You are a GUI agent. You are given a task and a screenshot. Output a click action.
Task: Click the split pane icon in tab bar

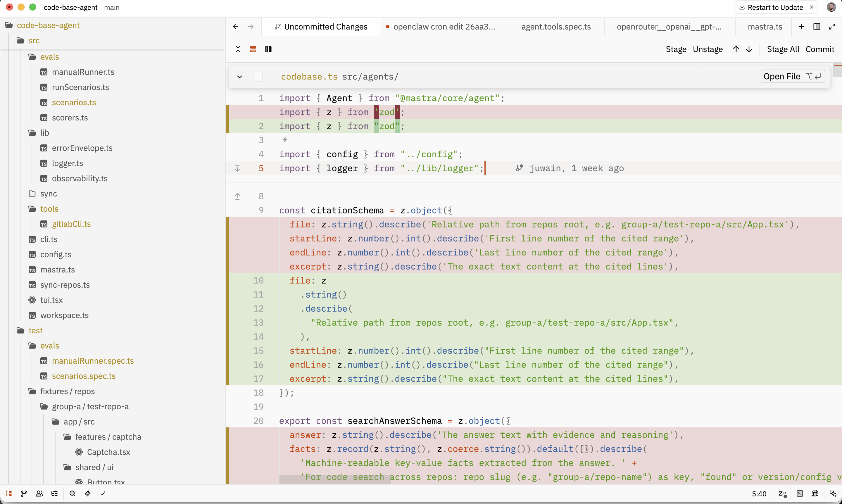click(817, 27)
